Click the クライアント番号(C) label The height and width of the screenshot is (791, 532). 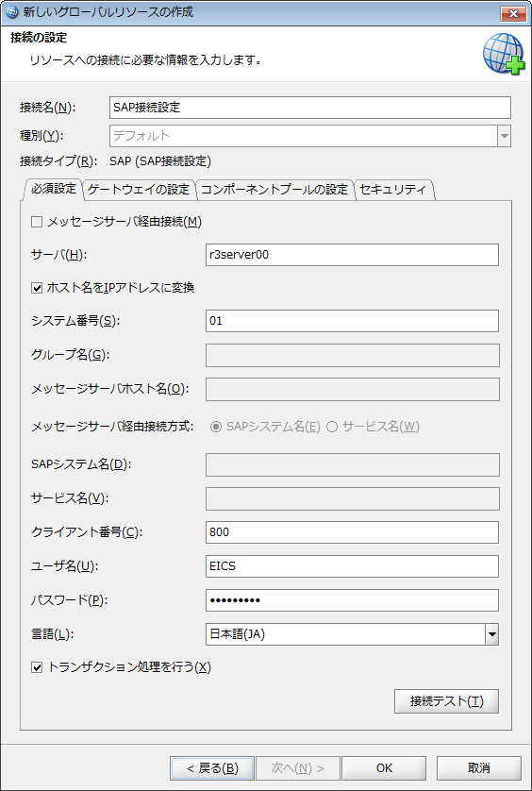(x=87, y=532)
